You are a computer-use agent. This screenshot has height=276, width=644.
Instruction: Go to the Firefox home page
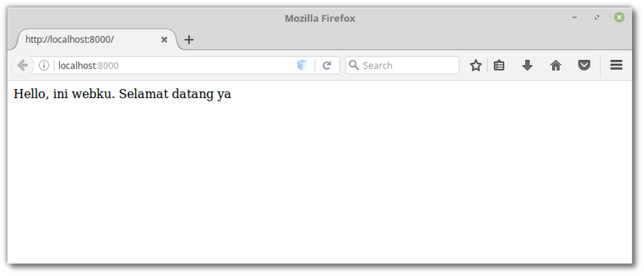click(555, 66)
